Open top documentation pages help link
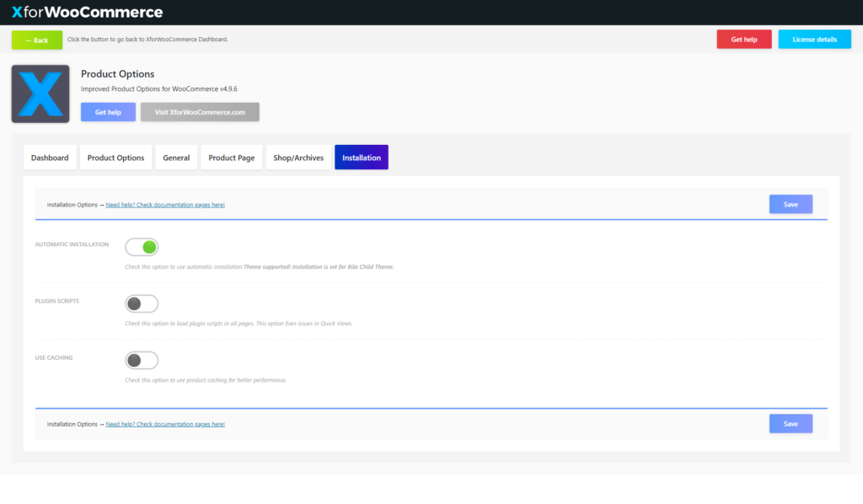 tap(165, 205)
